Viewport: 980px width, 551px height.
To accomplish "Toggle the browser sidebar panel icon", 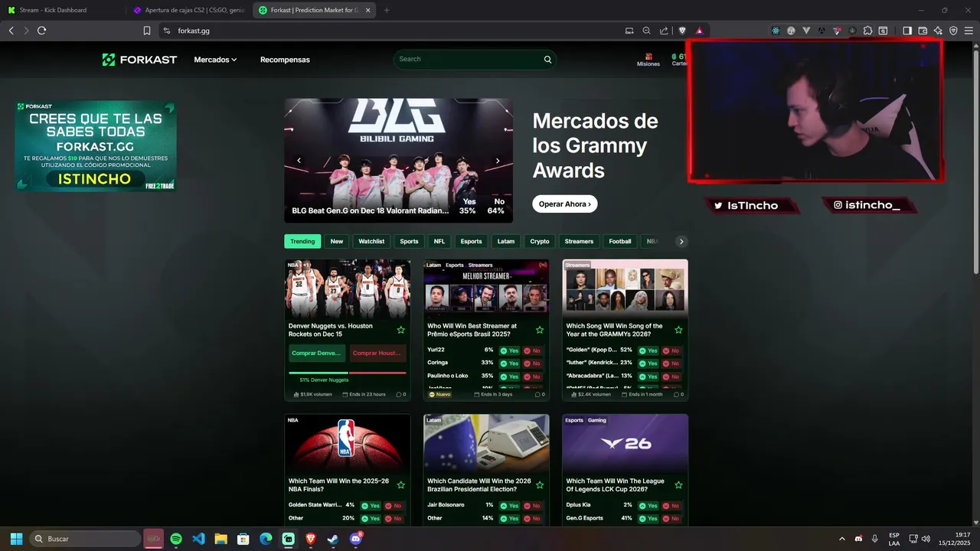I will (x=907, y=31).
